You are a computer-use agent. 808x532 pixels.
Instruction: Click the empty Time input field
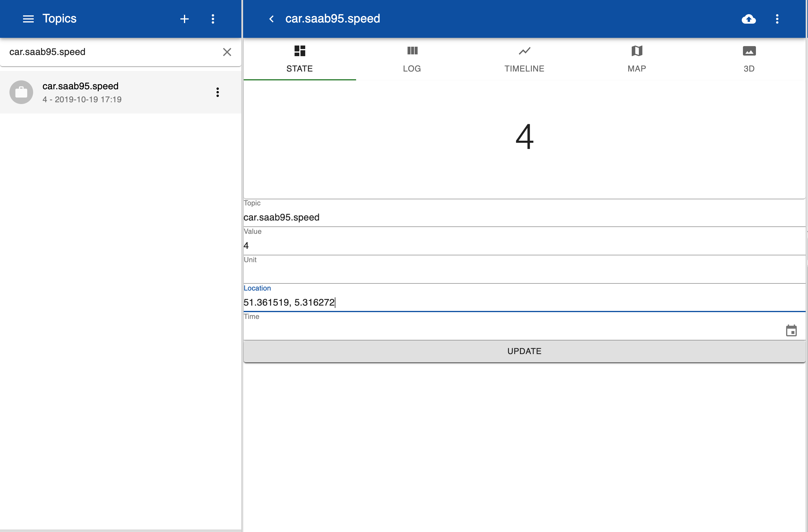point(513,331)
